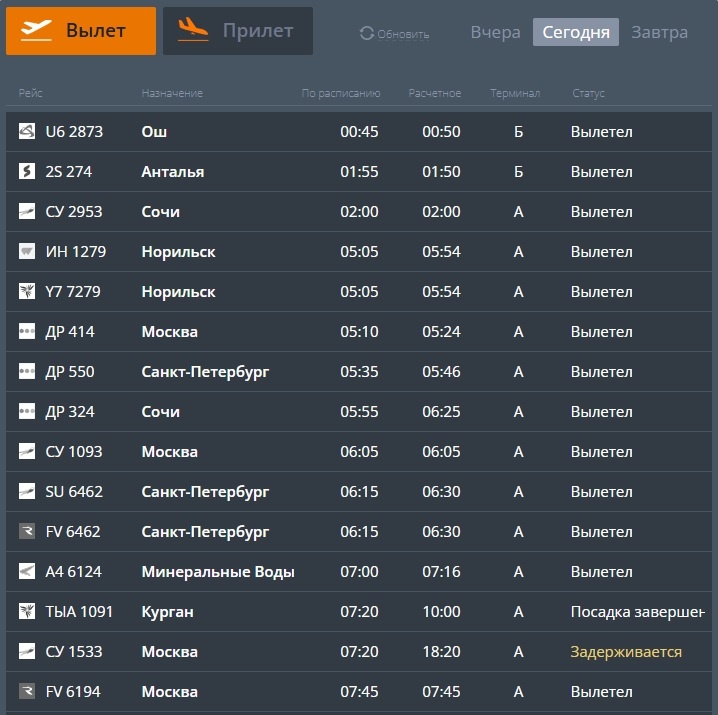Click airline logo for flight SU 6462

pos(27,491)
